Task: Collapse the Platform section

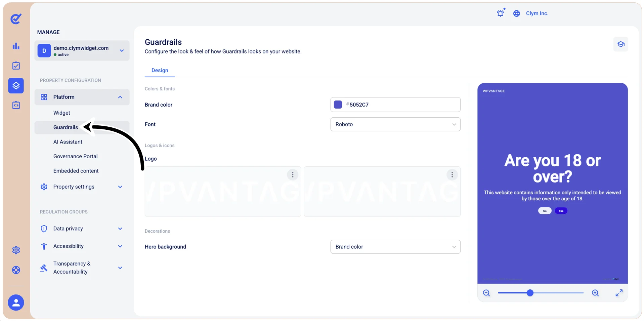Action: (x=82, y=97)
